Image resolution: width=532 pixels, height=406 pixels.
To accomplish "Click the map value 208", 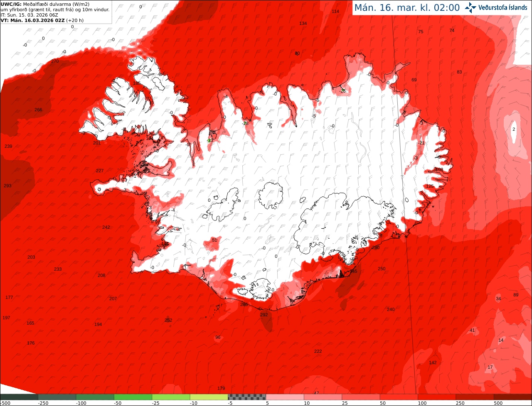I will (101, 275).
